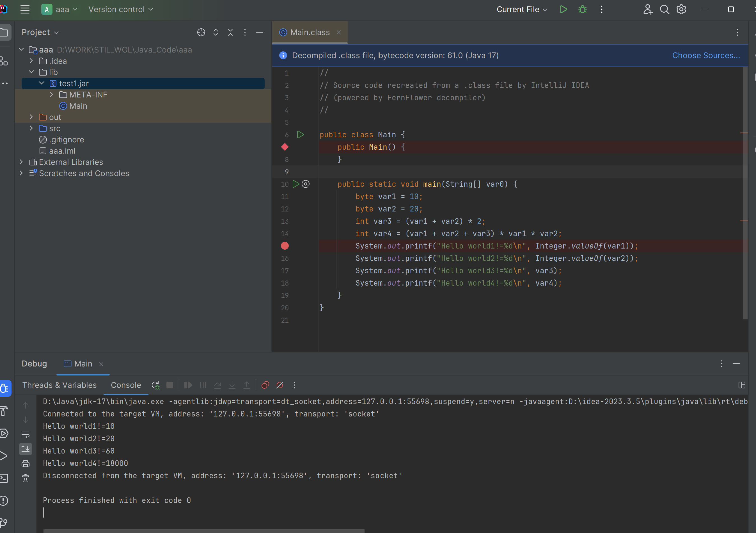Select the Main class in test1.jar
This screenshot has width=756, height=533.
[x=78, y=106]
